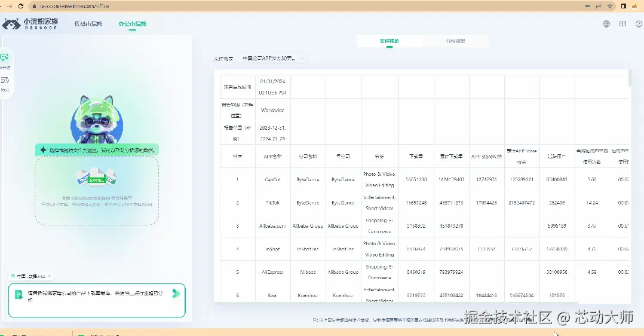Open the 文件预览 file preview tab
Image resolution: width=644 pixels, height=336 pixels.
point(390,41)
